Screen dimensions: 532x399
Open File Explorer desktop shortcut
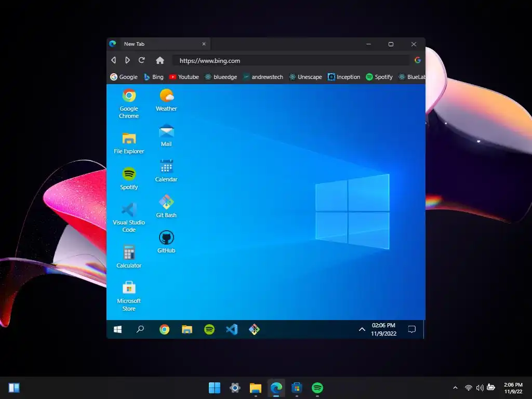pyautogui.click(x=129, y=143)
